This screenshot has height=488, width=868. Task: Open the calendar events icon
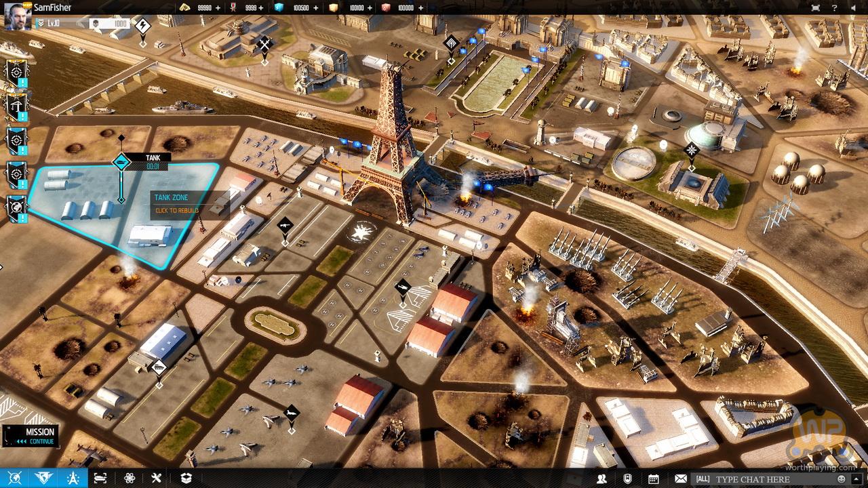653,479
